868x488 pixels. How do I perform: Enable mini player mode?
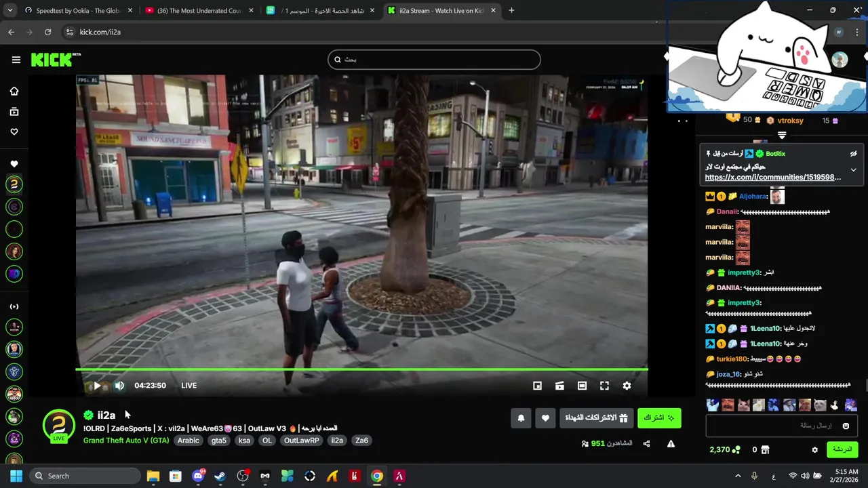coord(537,386)
